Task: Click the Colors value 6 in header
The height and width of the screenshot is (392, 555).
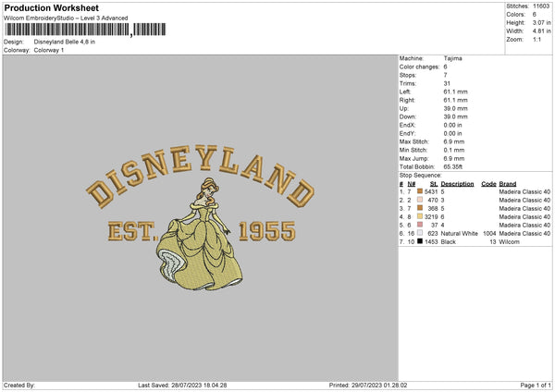Action: 534,15
